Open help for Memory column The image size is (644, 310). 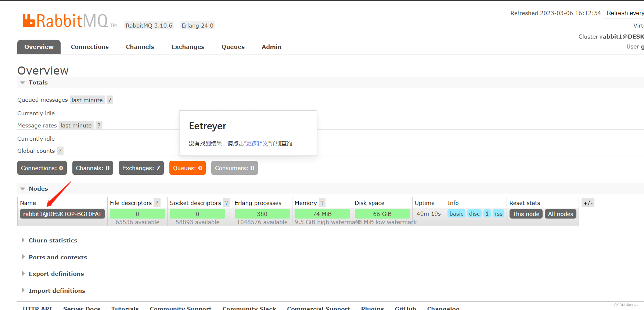322,203
